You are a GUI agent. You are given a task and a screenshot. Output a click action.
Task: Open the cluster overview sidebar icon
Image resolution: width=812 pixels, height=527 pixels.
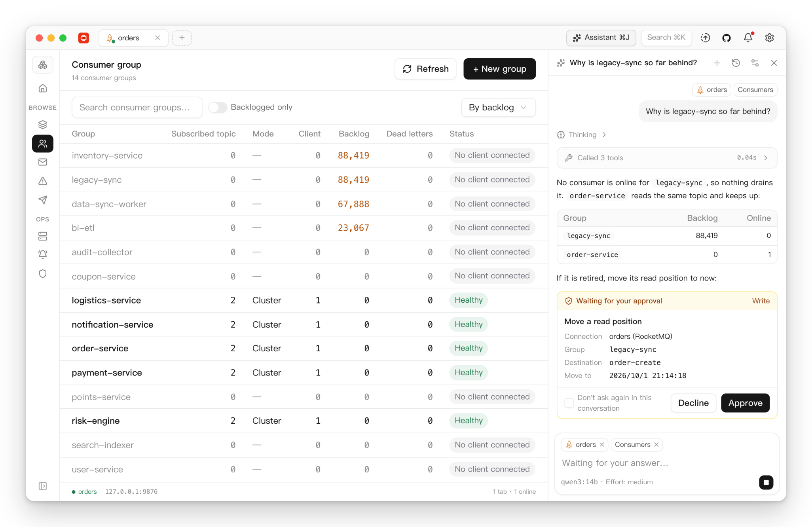point(43,65)
